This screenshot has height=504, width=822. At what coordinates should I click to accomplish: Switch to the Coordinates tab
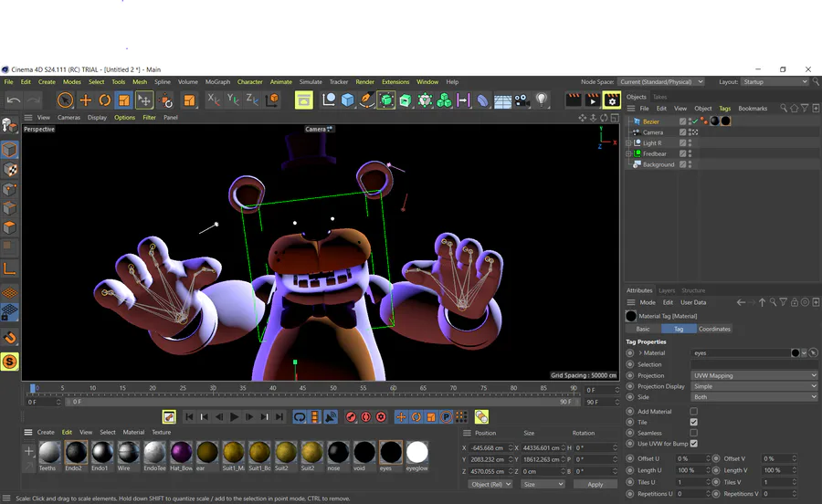(714, 329)
